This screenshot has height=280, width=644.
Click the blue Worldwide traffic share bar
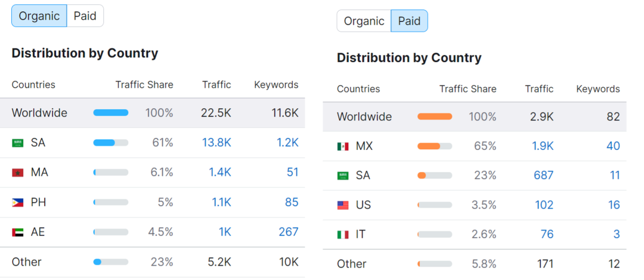(x=111, y=113)
